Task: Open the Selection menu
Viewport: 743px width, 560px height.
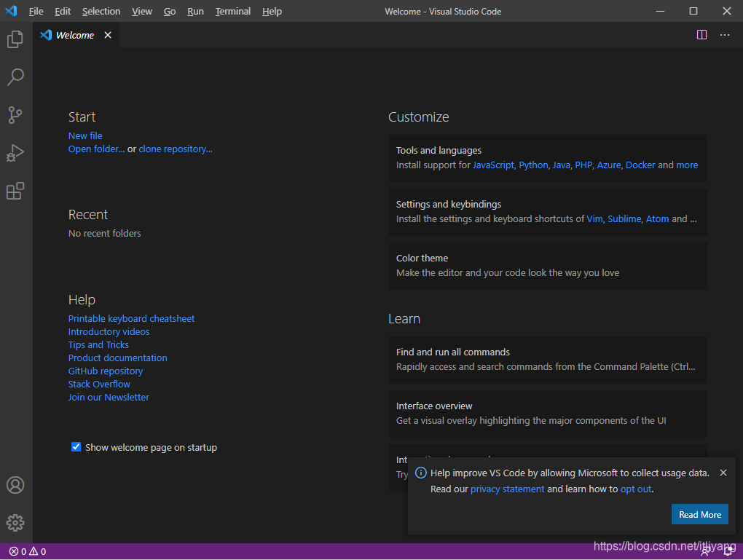Action: (101, 12)
